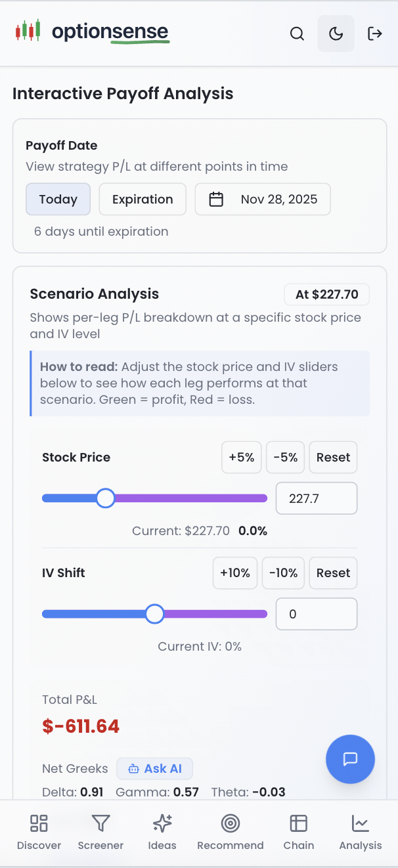The height and width of the screenshot is (868, 398).
Task: Select the Today payoff date option
Action: [58, 200]
